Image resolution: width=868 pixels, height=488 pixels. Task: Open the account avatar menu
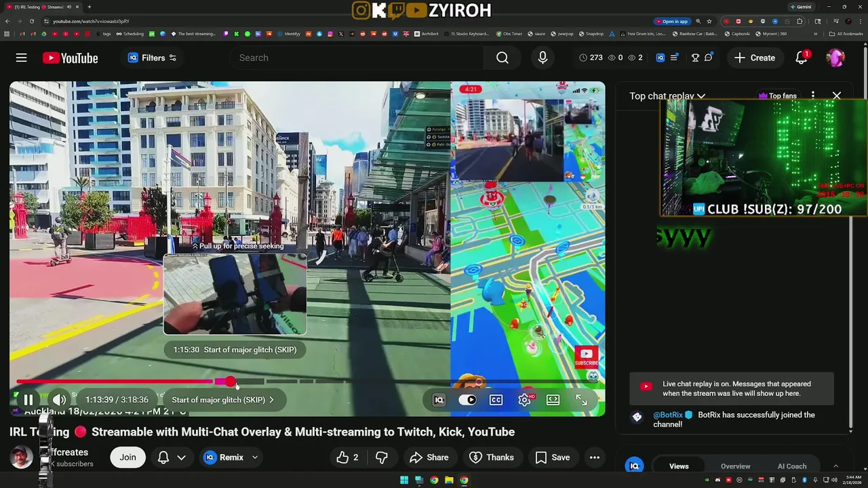[x=835, y=58]
